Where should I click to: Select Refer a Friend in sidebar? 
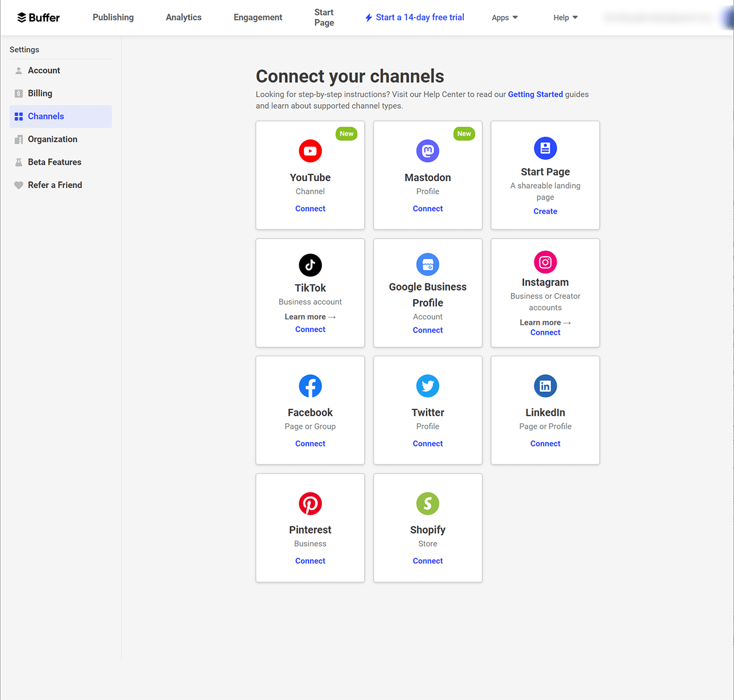point(61,185)
